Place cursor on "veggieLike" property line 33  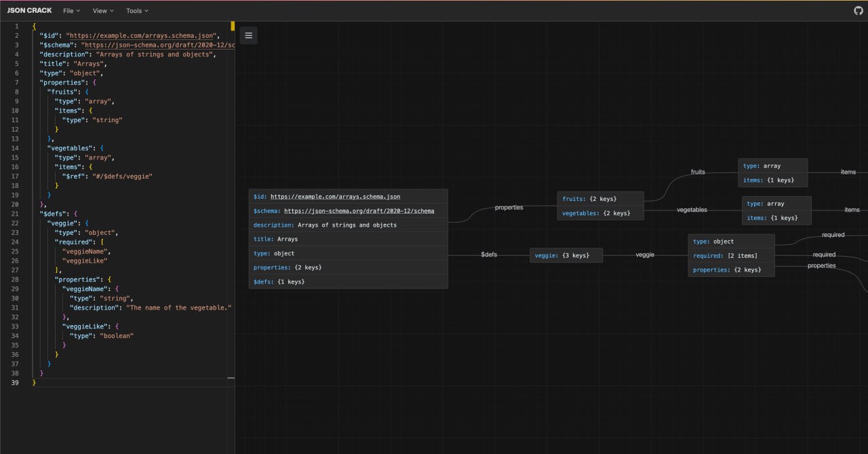(x=84, y=326)
